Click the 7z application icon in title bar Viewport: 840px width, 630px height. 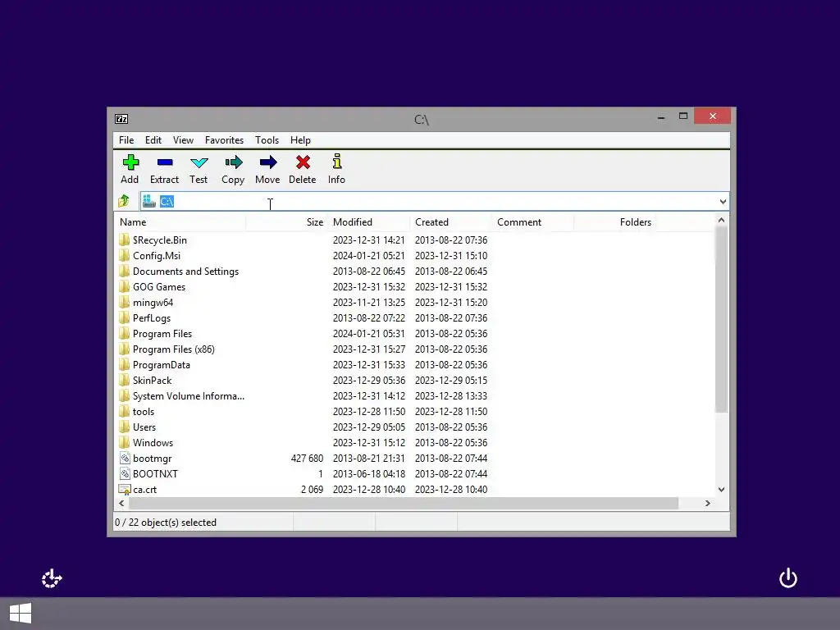pyautogui.click(x=121, y=119)
